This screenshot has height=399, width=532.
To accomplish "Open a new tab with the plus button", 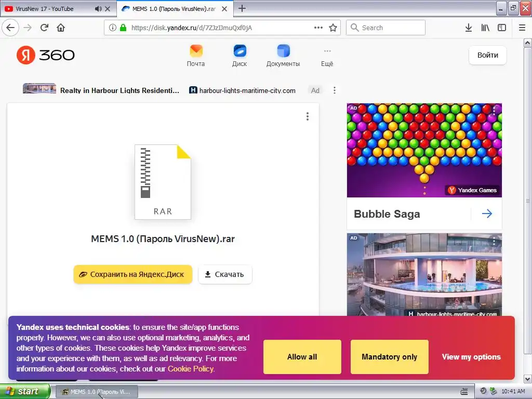I will [x=242, y=8].
